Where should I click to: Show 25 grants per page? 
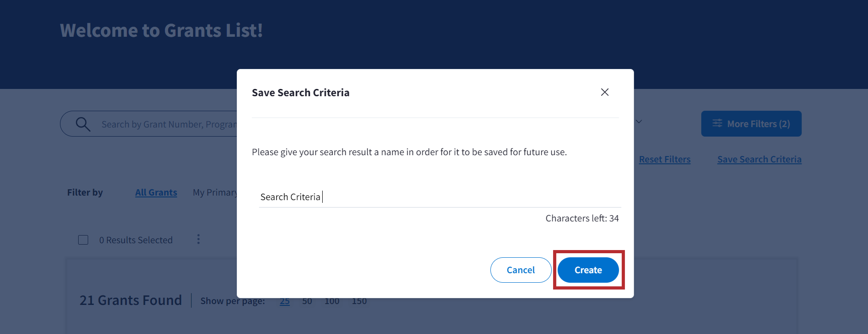pyautogui.click(x=284, y=301)
